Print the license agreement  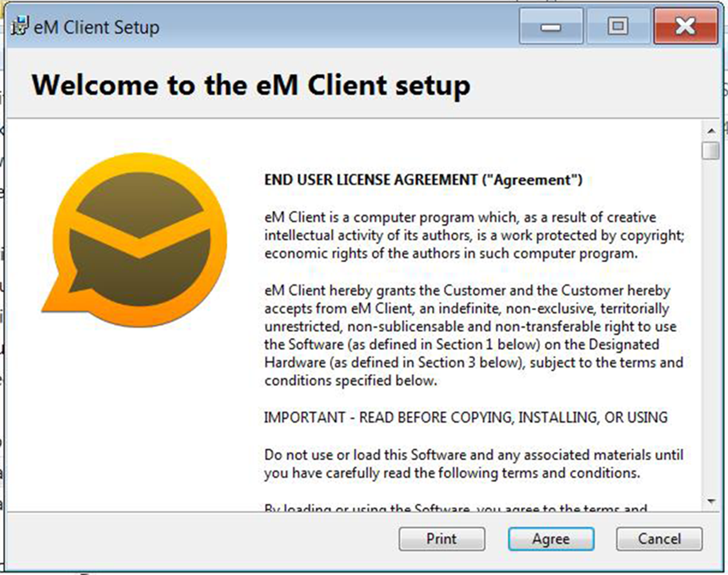(x=442, y=539)
